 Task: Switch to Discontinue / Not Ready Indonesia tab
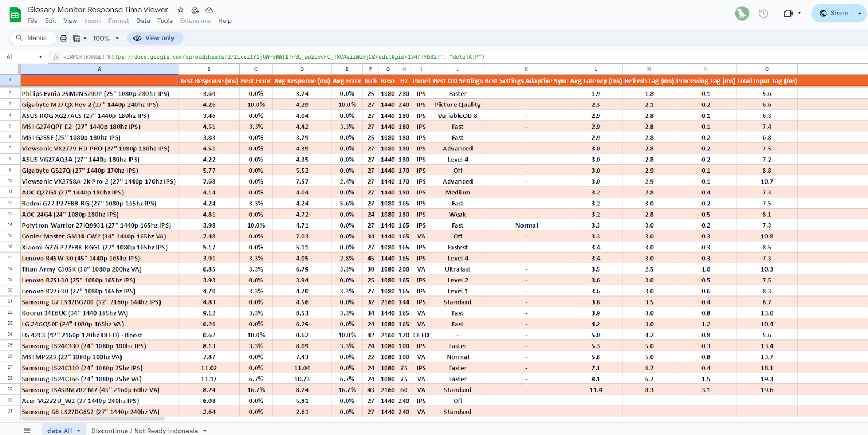click(x=144, y=431)
